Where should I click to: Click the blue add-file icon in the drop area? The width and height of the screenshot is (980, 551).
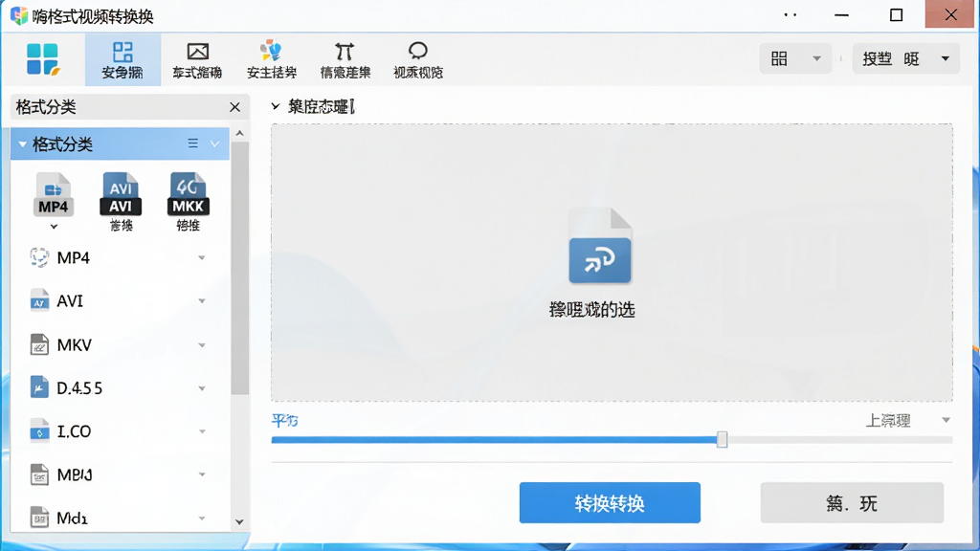600,246
